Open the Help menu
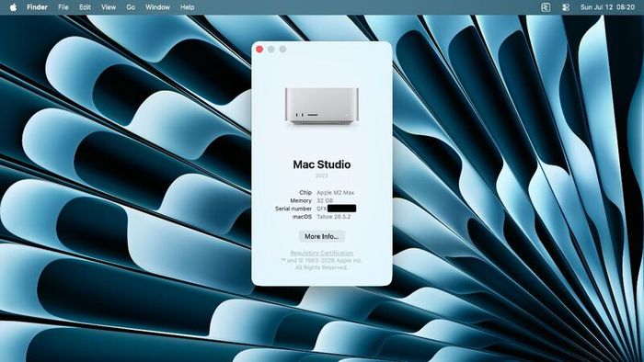This screenshot has width=644, height=362. (x=188, y=7)
